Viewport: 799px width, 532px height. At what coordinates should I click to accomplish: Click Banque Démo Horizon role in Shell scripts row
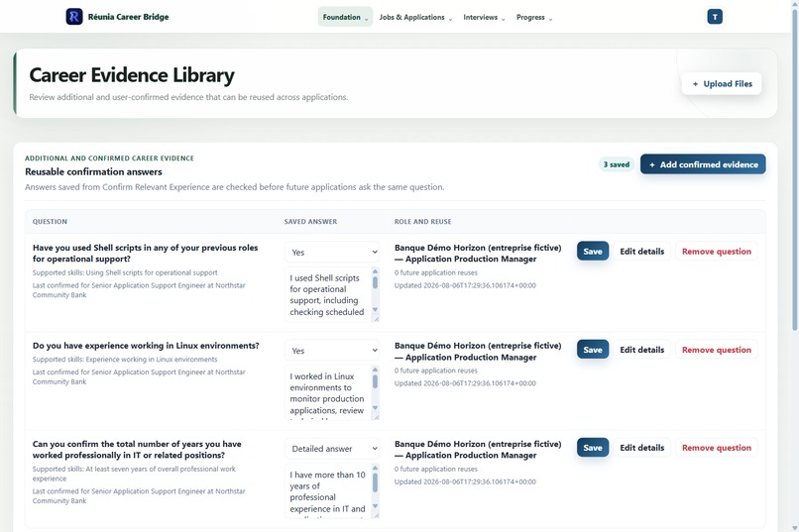[478, 253]
